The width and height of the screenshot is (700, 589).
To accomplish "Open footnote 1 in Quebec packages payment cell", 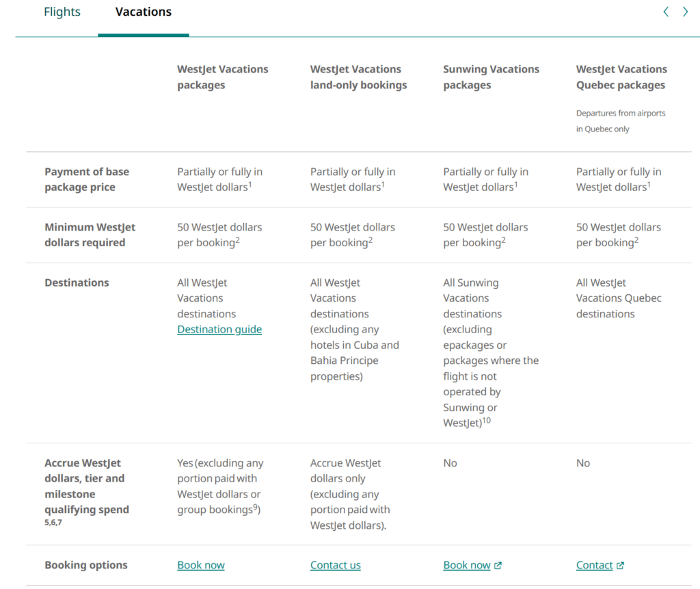I will (649, 184).
